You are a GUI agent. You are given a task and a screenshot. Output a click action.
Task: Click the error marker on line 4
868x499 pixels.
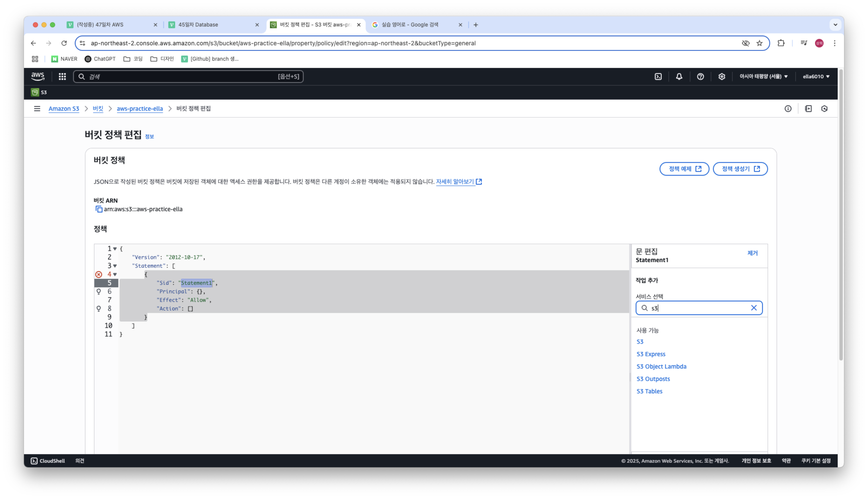tap(99, 274)
